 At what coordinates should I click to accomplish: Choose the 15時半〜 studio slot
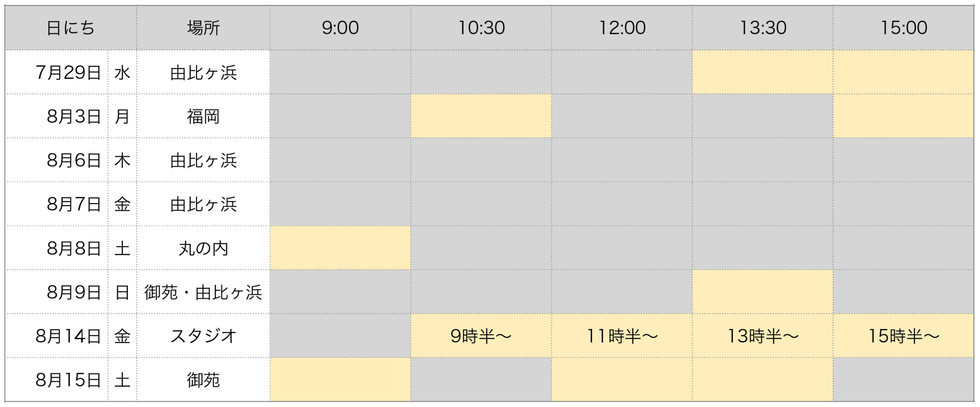pyautogui.click(x=904, y=336)
